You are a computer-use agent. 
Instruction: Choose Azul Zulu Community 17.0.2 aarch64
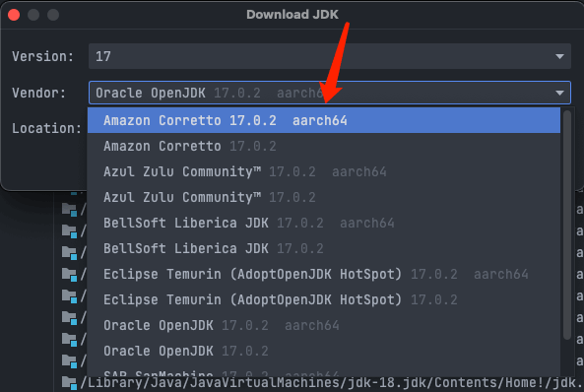324,171
